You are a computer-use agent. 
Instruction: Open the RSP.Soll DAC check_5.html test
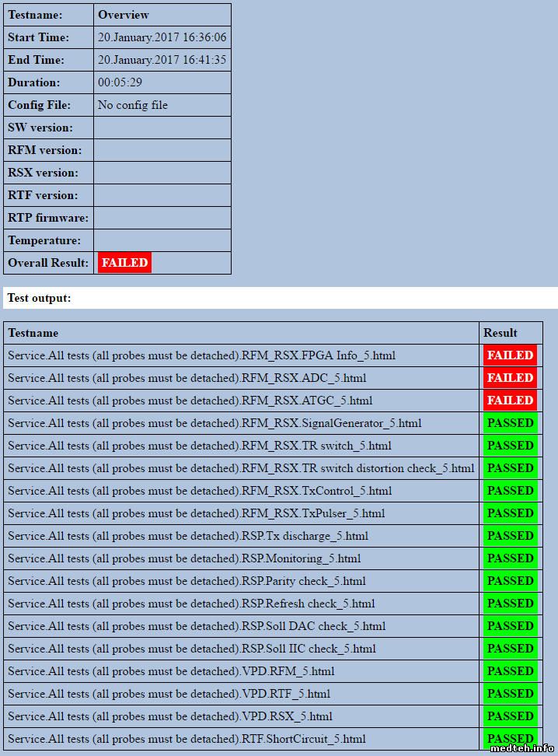[197, 626]
